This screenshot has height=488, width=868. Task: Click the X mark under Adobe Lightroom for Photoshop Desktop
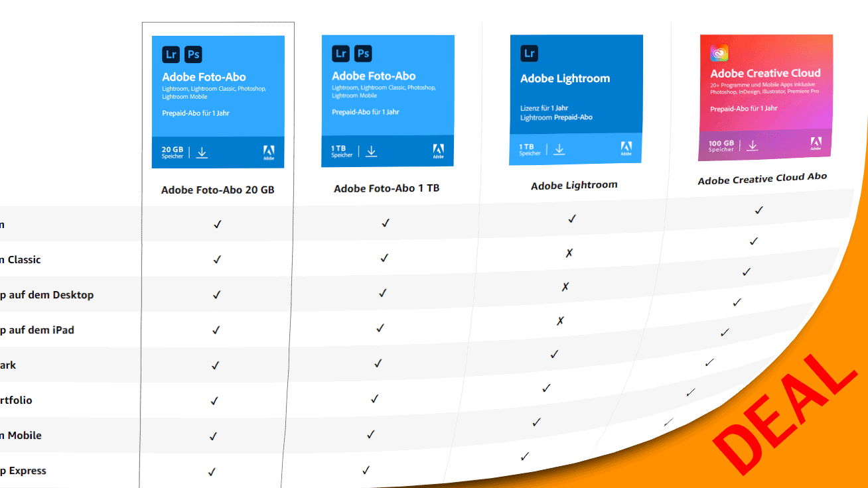pyautogui.click(x=565, y=286)
